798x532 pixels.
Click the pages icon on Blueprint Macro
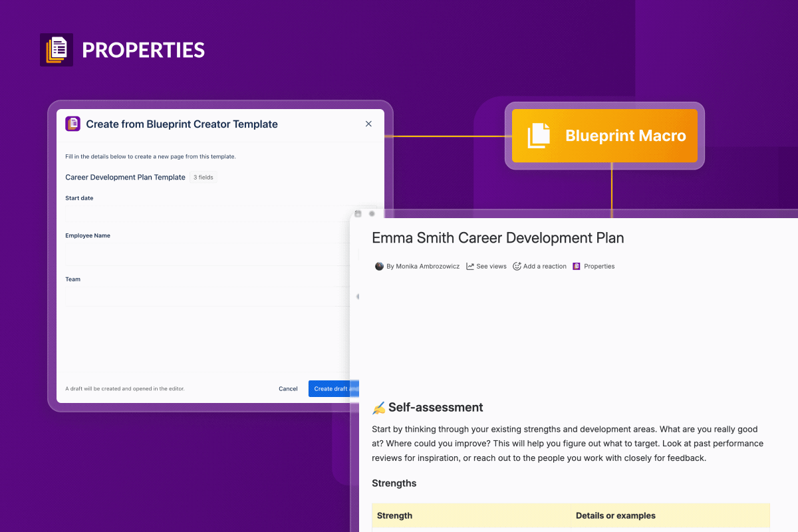539,136
